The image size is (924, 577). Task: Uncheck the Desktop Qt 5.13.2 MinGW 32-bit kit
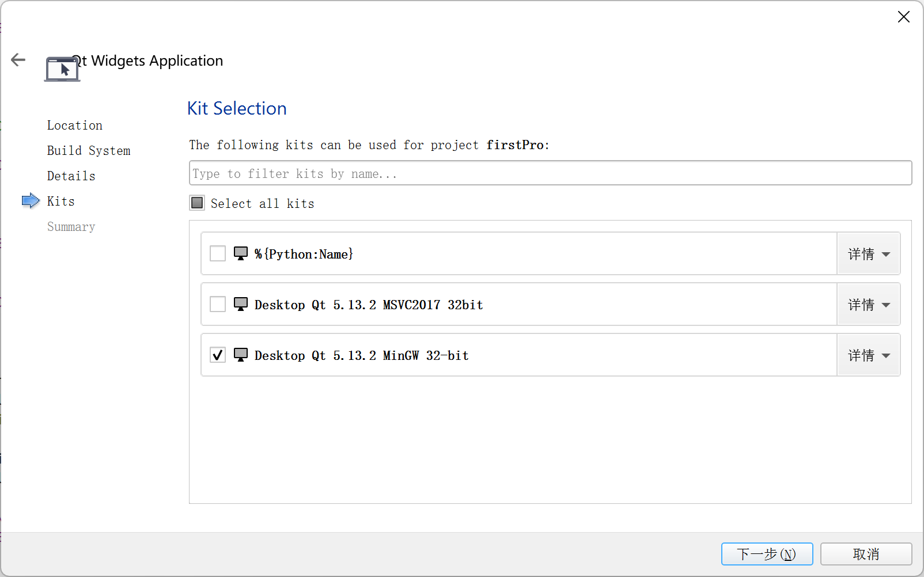pos(218,355)
